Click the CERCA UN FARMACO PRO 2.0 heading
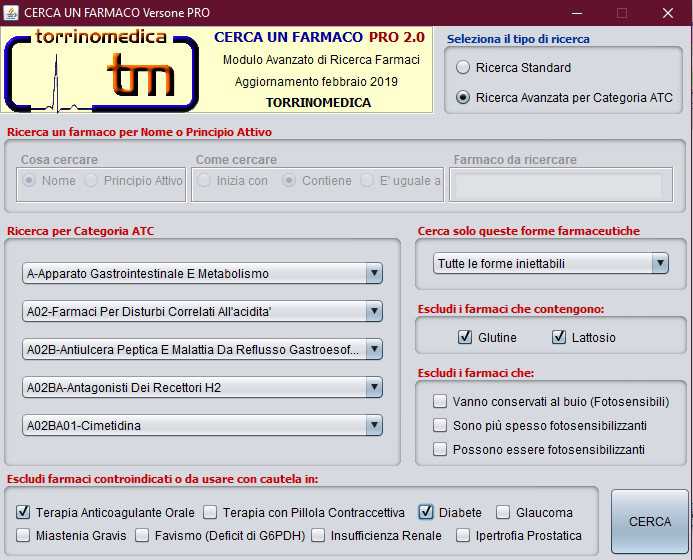Image resolution: width=693 pixels, height=560 pixels. pos(320,37)
